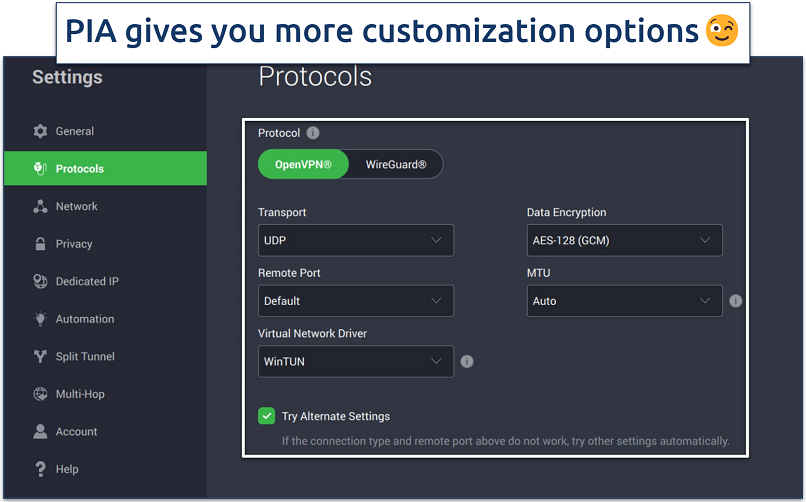Click the Privacy padlock icon

point(40,244)
